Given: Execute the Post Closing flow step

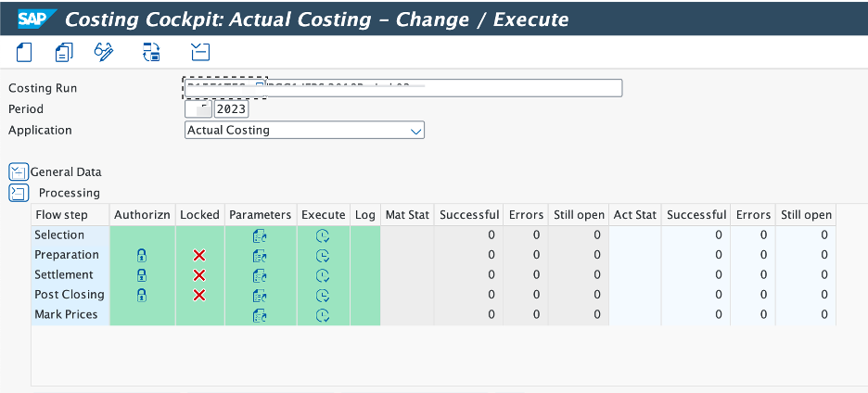Looking at the screenshot, I should [323, 295].
